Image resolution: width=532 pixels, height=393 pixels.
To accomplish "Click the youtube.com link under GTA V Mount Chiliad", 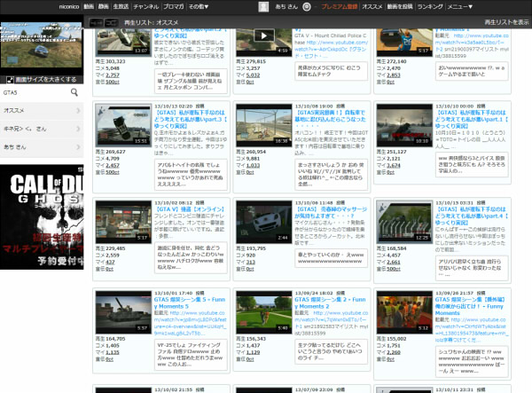I will point(331,46).
